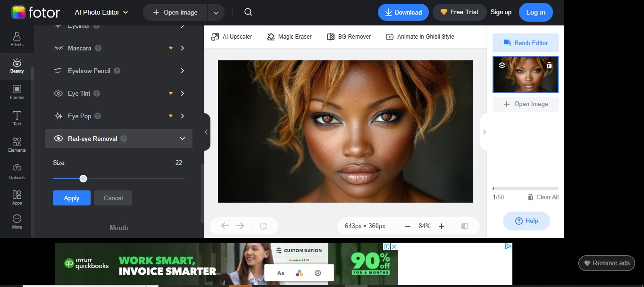This screenshot has width=644, height=287.
Task: Open the Uploads panel
Action: (17, 171)
